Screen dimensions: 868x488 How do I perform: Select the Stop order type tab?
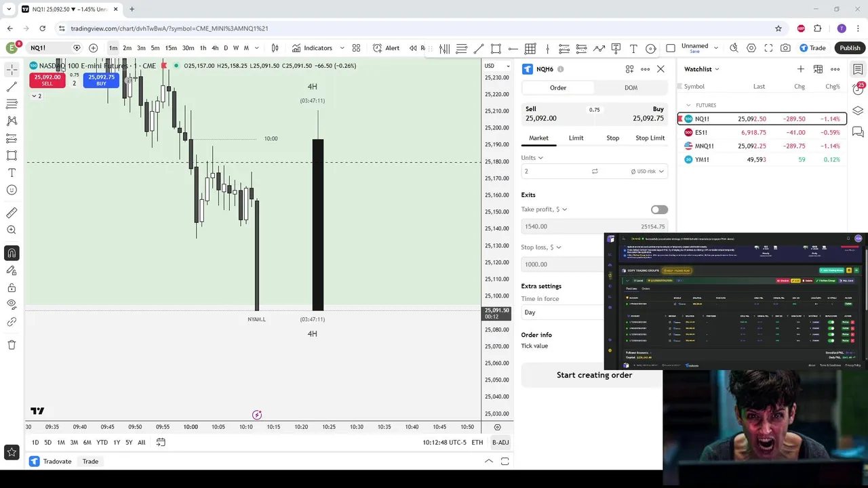click(612, 138)
